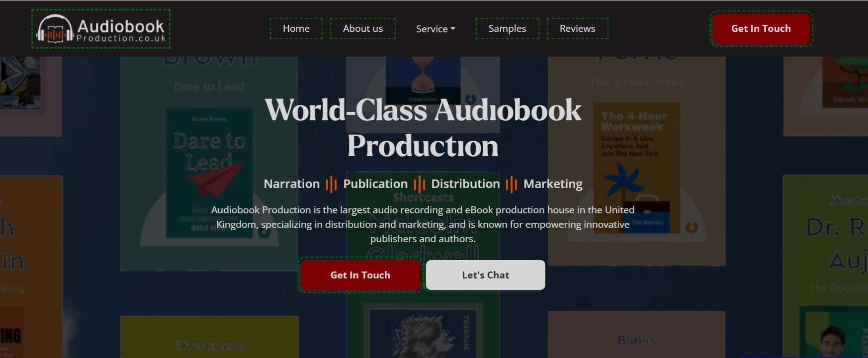This screenshot has height=358, width=868.
Task: Click the Publication label
Action: pyautogui.click(x=375, y=184)
